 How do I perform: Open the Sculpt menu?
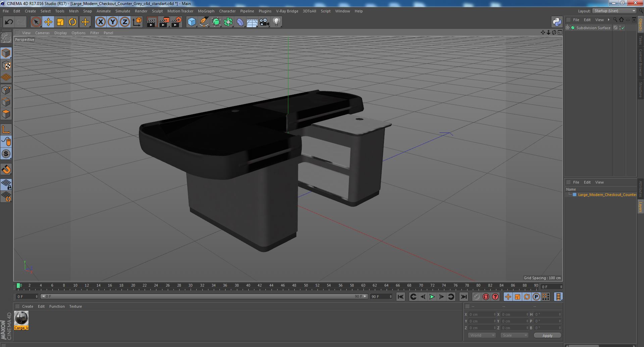click(x=157, y=11)
